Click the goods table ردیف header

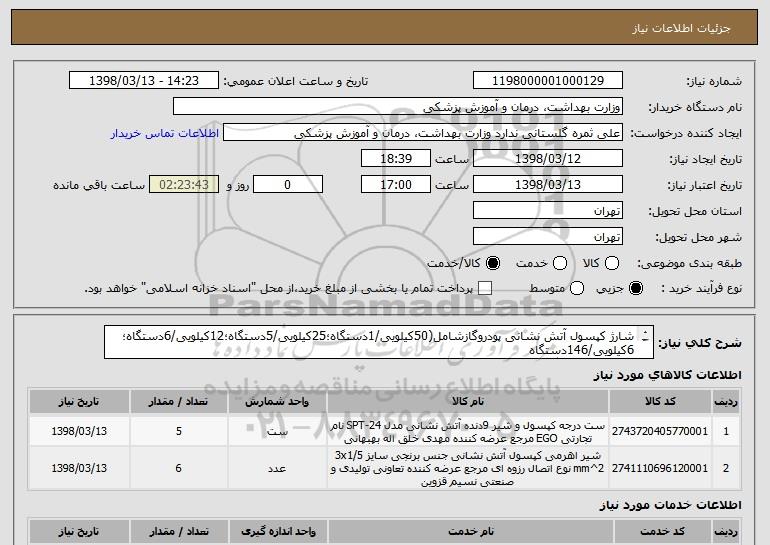(726, 402)
